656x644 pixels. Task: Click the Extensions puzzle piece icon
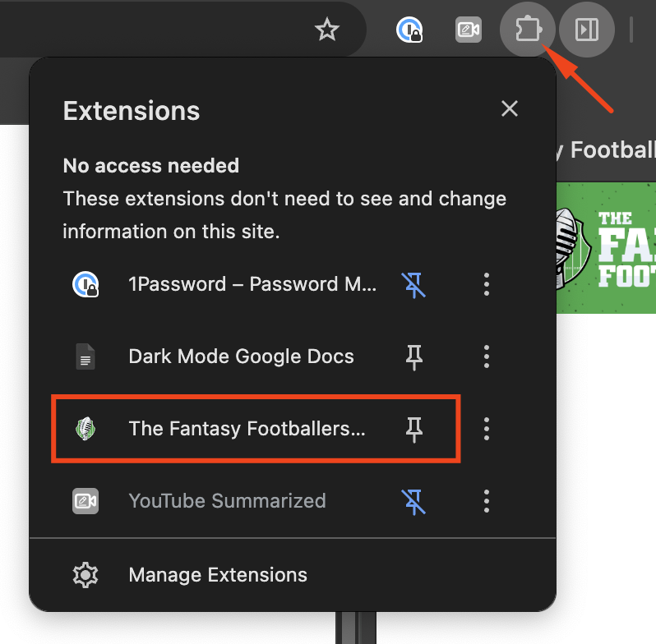point(528,30)
